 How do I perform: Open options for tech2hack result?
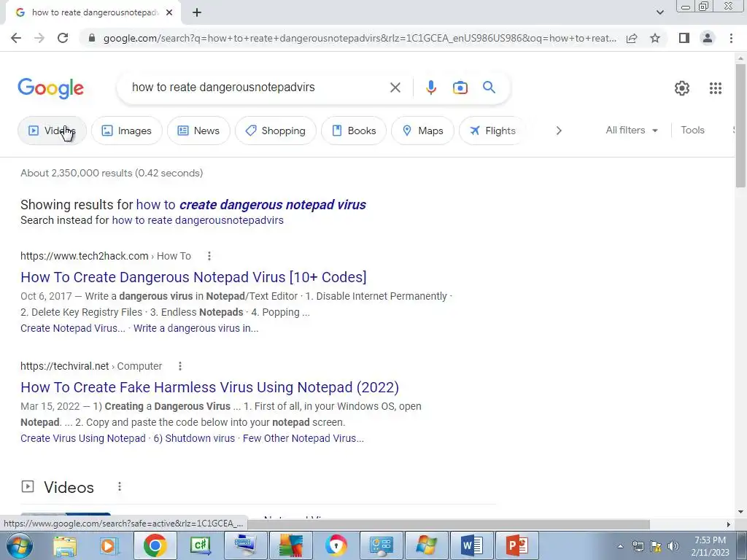point(209,256)
